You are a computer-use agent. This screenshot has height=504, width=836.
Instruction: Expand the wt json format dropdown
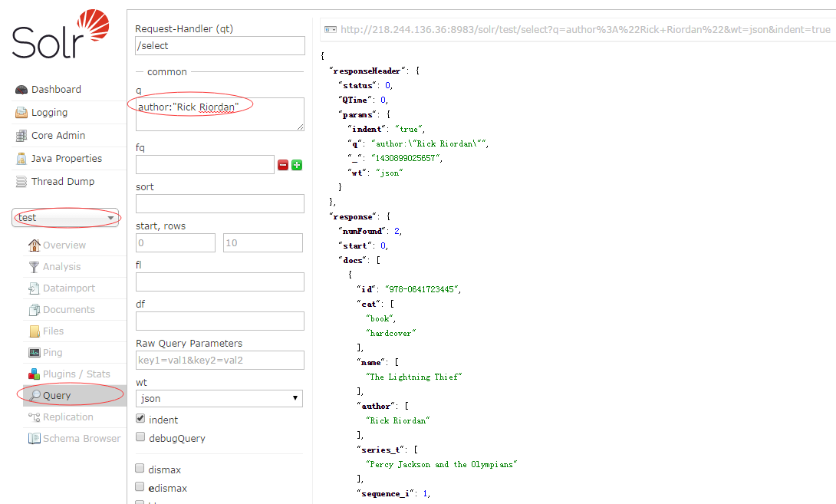pos(219,398)
